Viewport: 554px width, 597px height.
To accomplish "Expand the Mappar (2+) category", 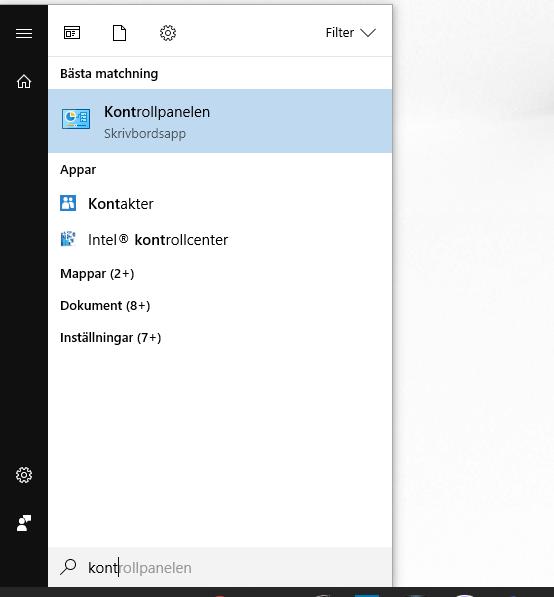I will tap(97, 274).
